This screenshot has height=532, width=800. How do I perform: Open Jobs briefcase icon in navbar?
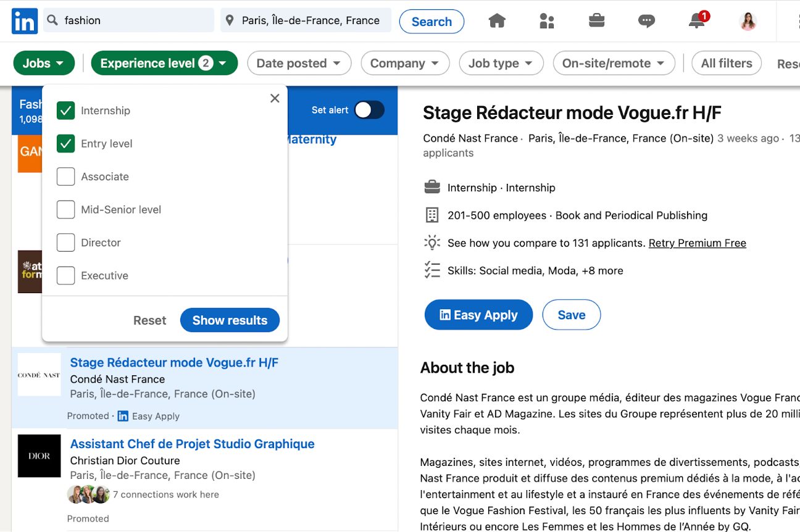tap(596, 21)
